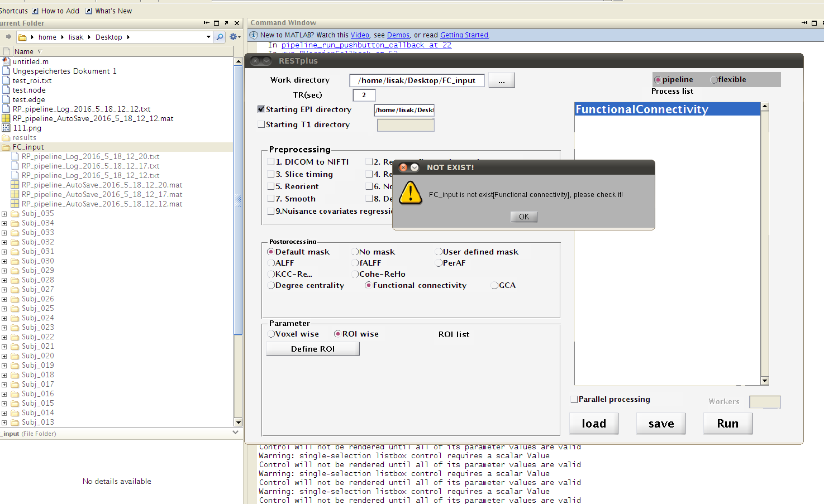
Task: Enable the DICOM to NIFTI checkbox
Action: 271,161
